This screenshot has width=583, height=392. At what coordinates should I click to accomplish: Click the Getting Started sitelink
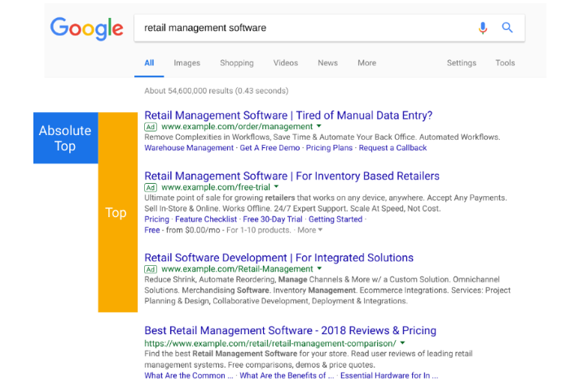[335, 220]
